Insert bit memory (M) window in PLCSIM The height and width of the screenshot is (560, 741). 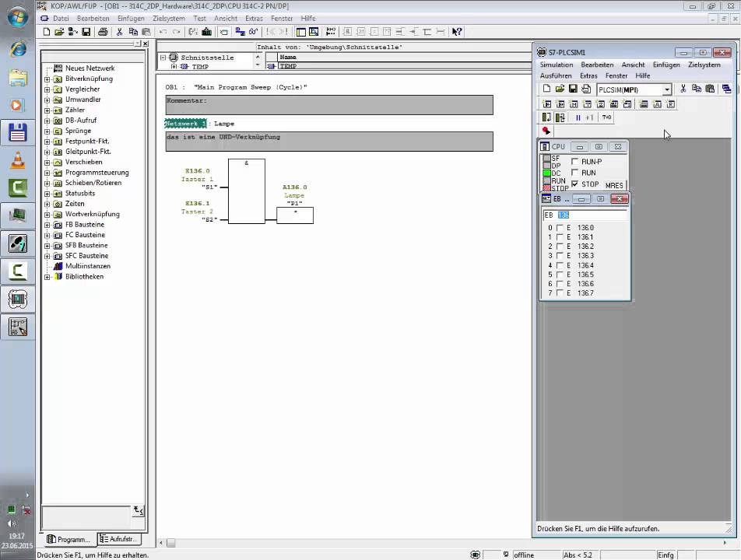[x=574, y=104]
